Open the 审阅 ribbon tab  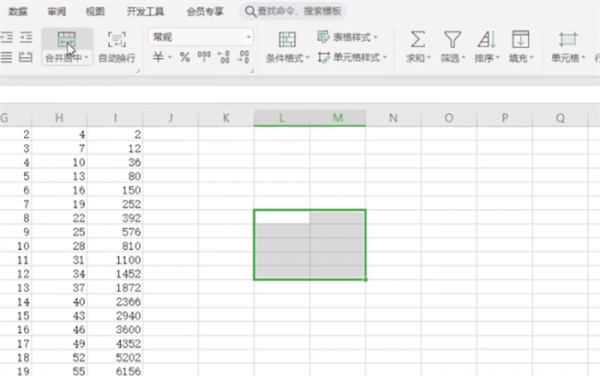57,11
